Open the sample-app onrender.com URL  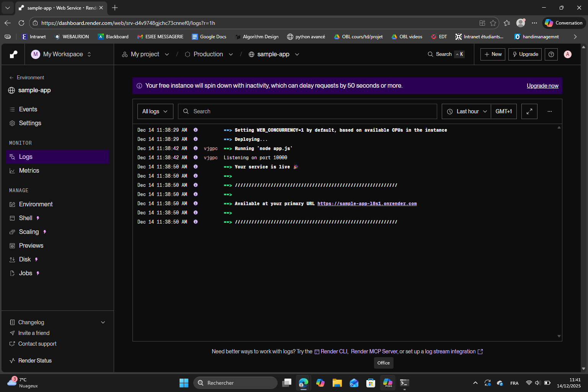pos(367,204)
